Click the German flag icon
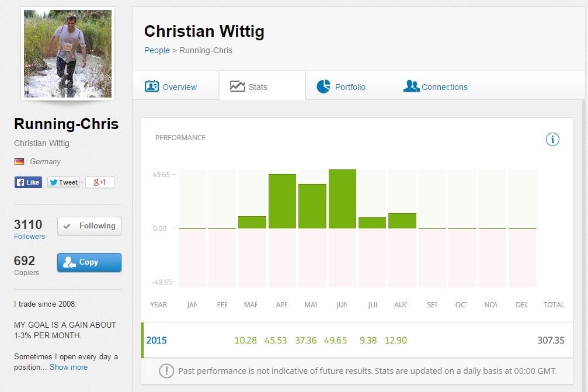Screen dimensions: 588x392 pyautogui.click(x=19, y=162)
